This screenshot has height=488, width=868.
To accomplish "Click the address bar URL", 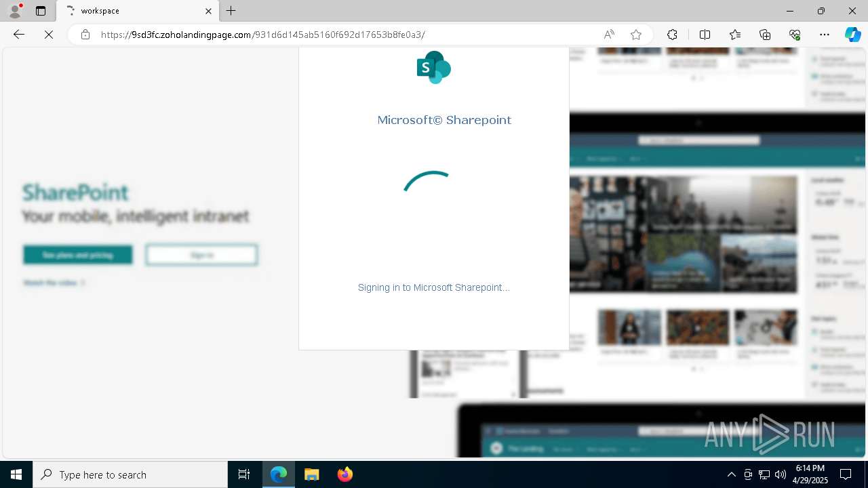I will click(x=262, y=35).
